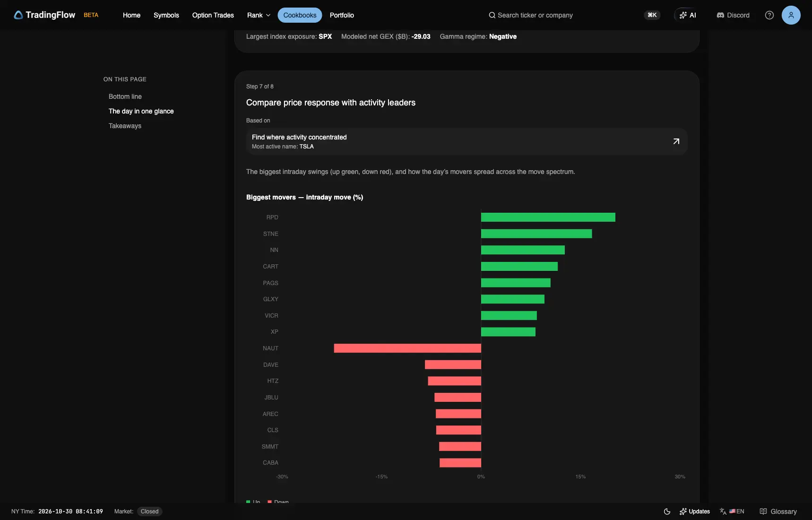Jump to Takeaways section
Image resolution: width=812 pixels, height=520 pixels.
point(125,126)
